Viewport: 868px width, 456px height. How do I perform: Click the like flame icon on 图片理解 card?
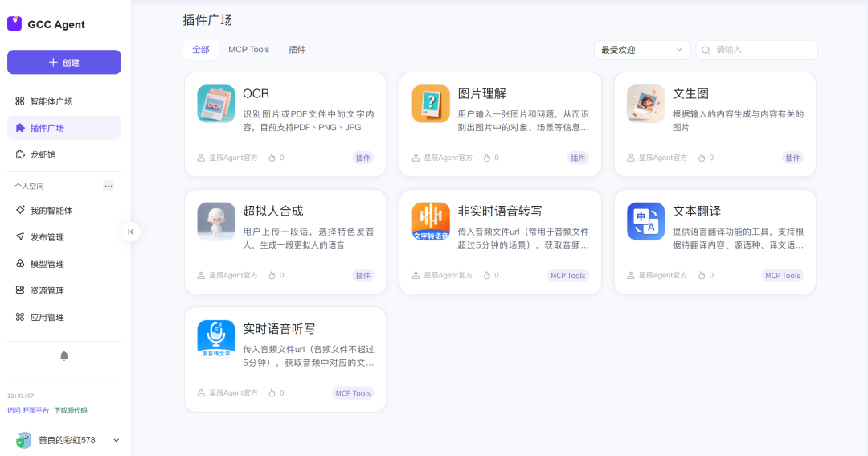tap(486, 158)
